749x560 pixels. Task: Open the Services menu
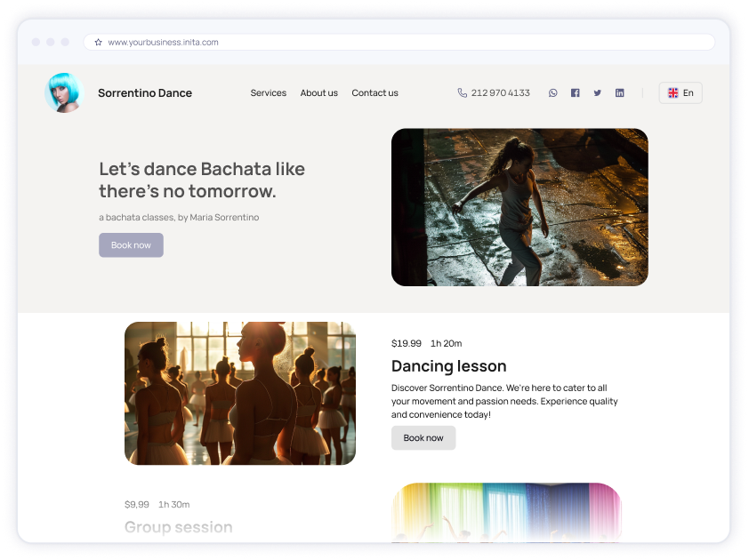pos(268,92)
